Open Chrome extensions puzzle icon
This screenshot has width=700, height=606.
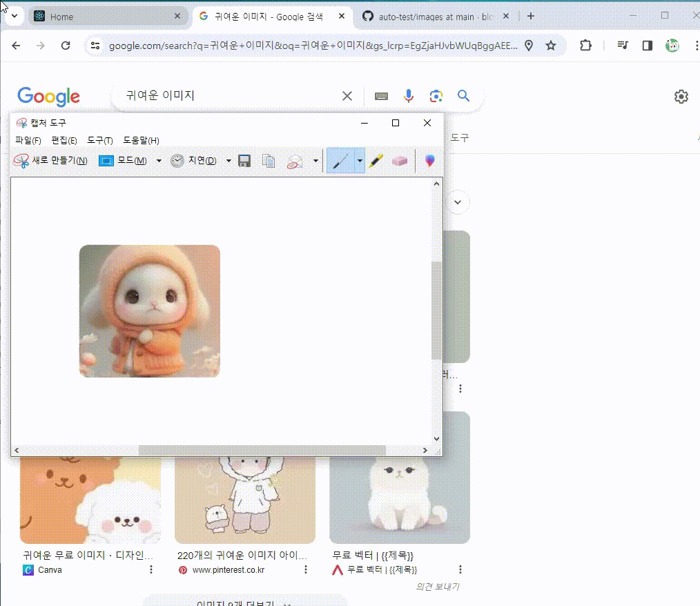pos(585,46)
